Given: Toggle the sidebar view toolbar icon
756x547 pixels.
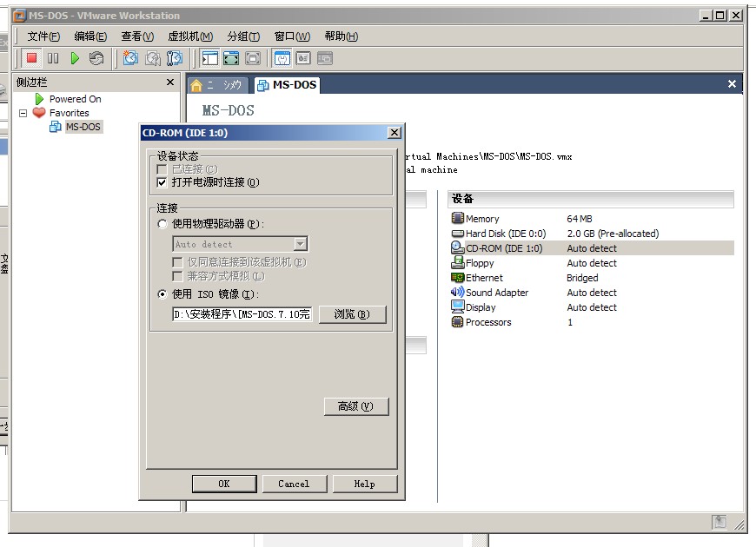Looking at the screenshot, I should [209, 58].
